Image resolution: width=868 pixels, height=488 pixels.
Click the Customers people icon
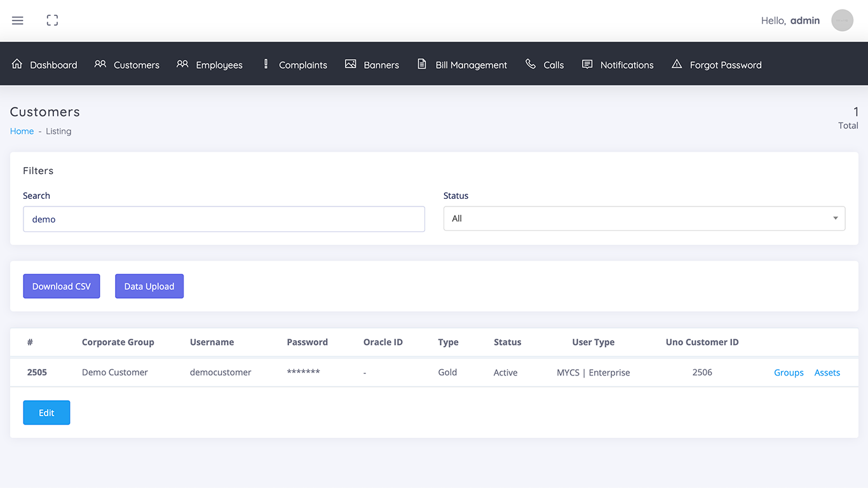point(100,64)
